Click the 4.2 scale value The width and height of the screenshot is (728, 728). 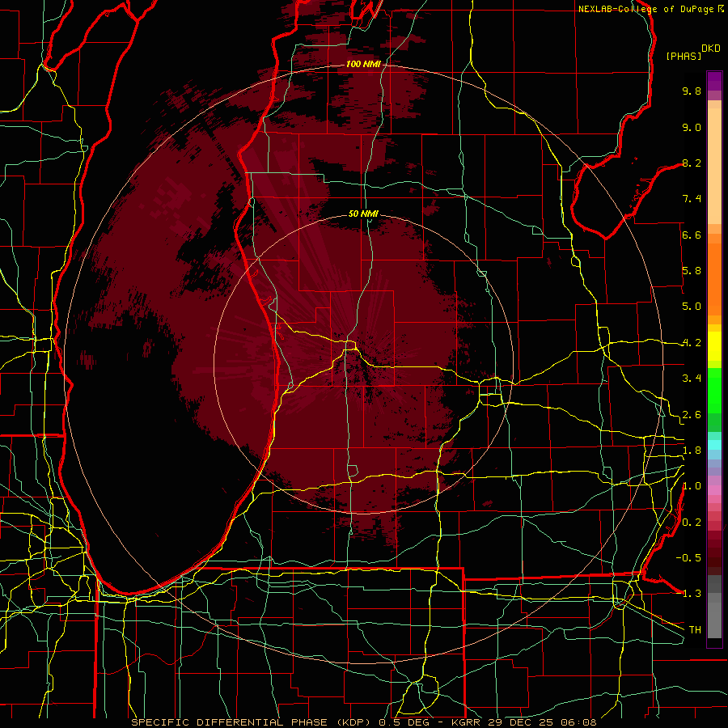(x=692, y=343)
